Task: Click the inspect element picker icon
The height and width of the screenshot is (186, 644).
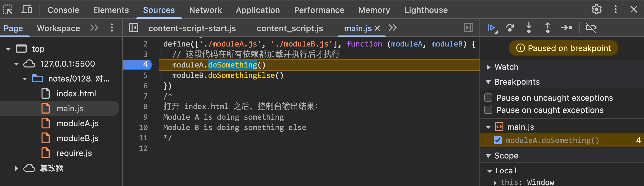Action: coord(8,10)
